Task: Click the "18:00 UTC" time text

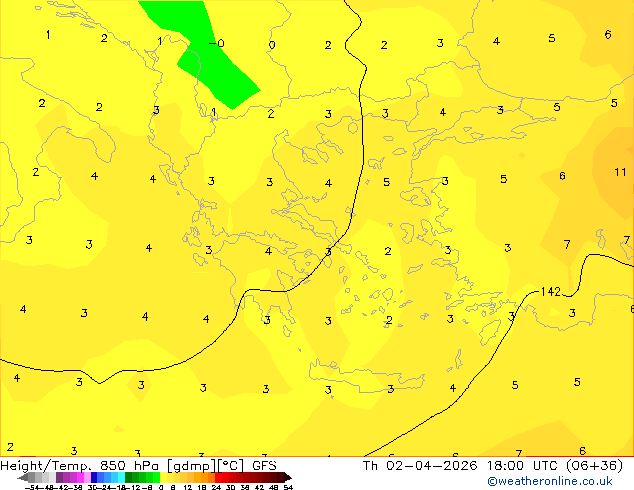Action: tap(524, 466)
